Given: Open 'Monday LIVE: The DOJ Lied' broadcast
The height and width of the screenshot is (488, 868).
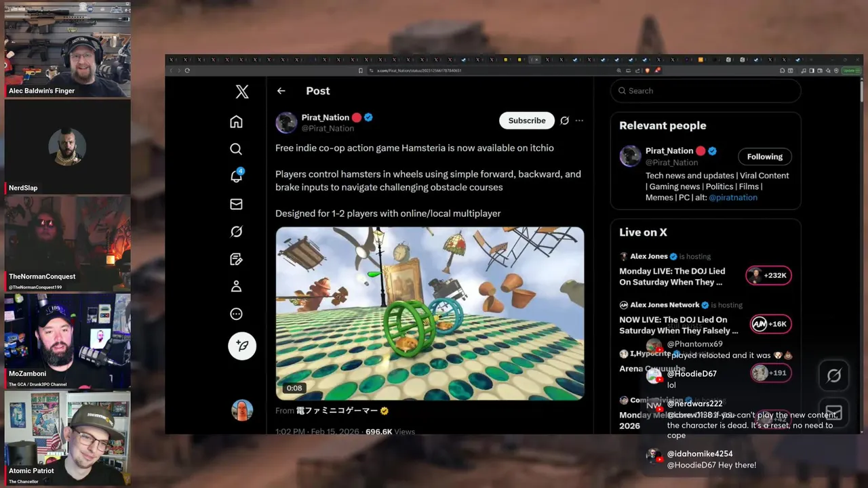Looking at the screenshot, I should click(x=672, y=277).
